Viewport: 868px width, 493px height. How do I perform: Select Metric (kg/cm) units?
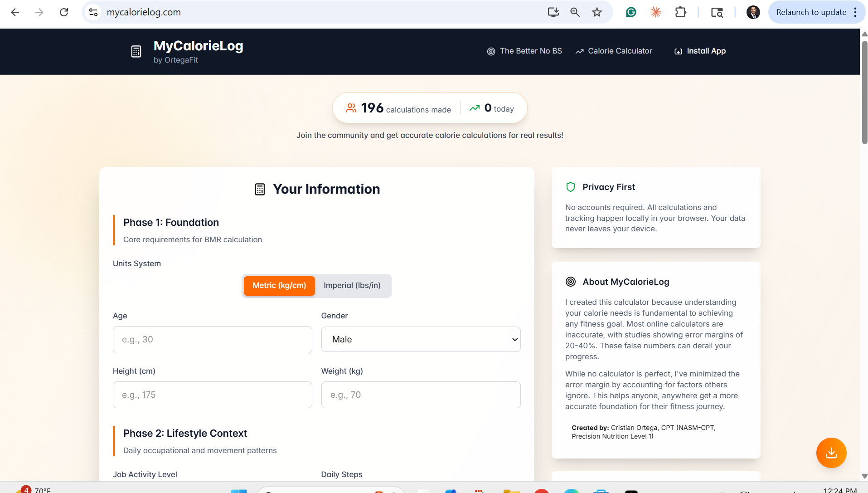(x=279, y=286)
